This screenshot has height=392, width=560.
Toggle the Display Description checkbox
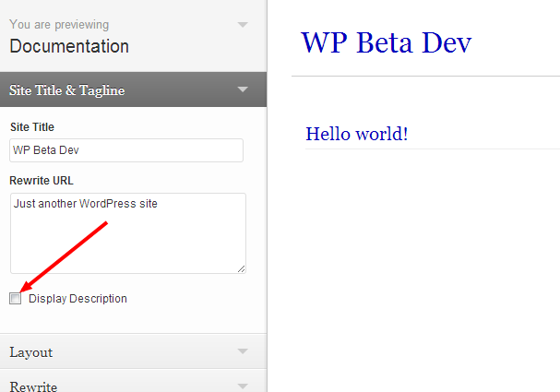click(16, 299)
